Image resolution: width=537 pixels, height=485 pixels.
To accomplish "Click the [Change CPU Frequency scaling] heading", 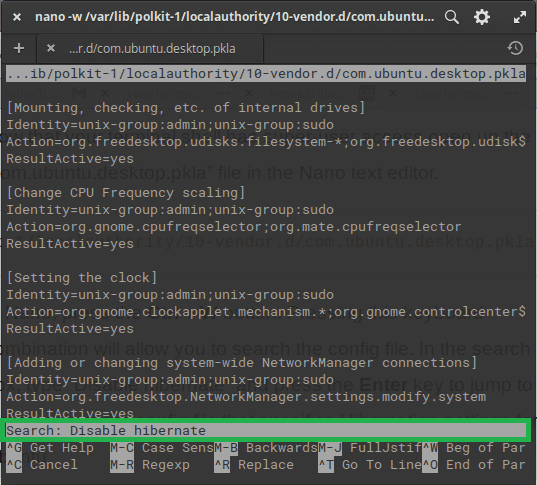I will 126,193.
